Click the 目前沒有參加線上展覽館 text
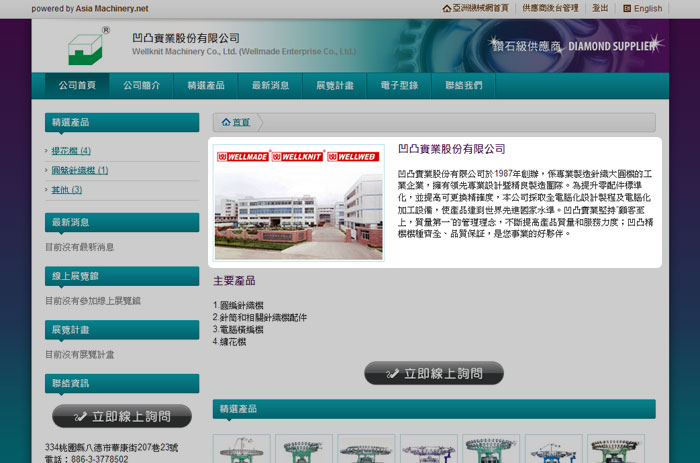 pyautogui.click(x=93, y=301)
